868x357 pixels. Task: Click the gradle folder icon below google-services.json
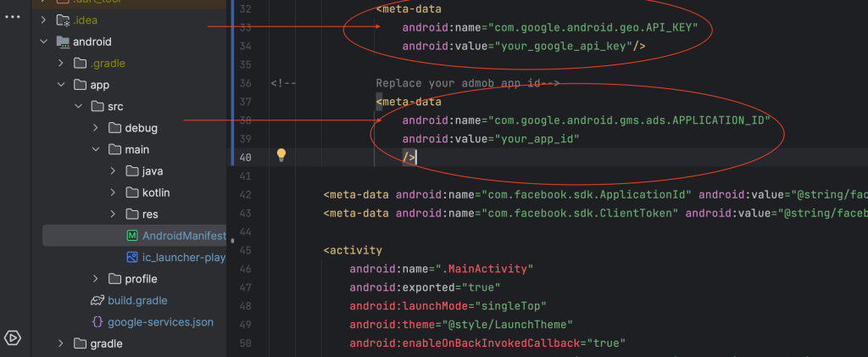[81, 343]
